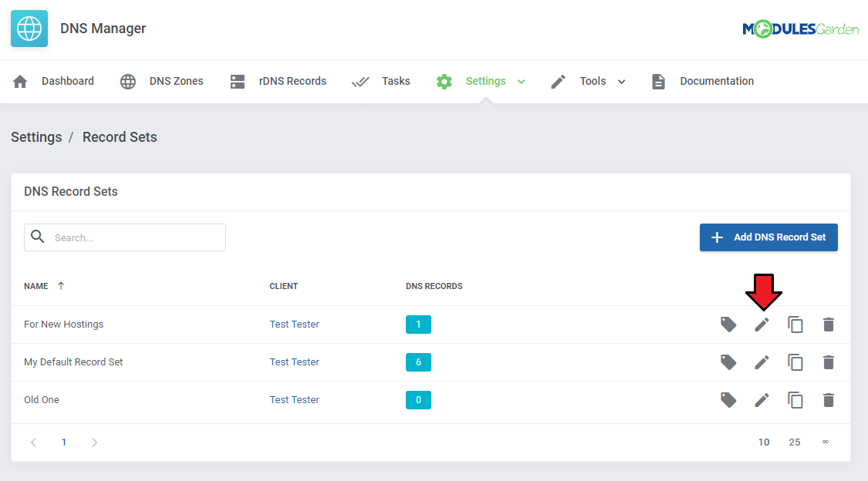Click the Record Sets breadcrumb text
This screenshot has height=481, width=868.
[x=120, y=137]
